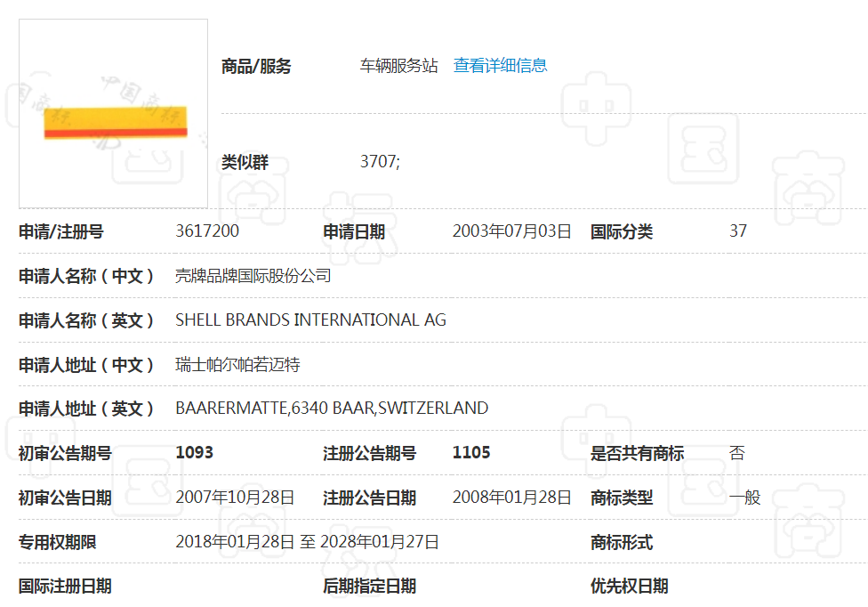Click the 是否共有商标 value 否

point(737,452)
